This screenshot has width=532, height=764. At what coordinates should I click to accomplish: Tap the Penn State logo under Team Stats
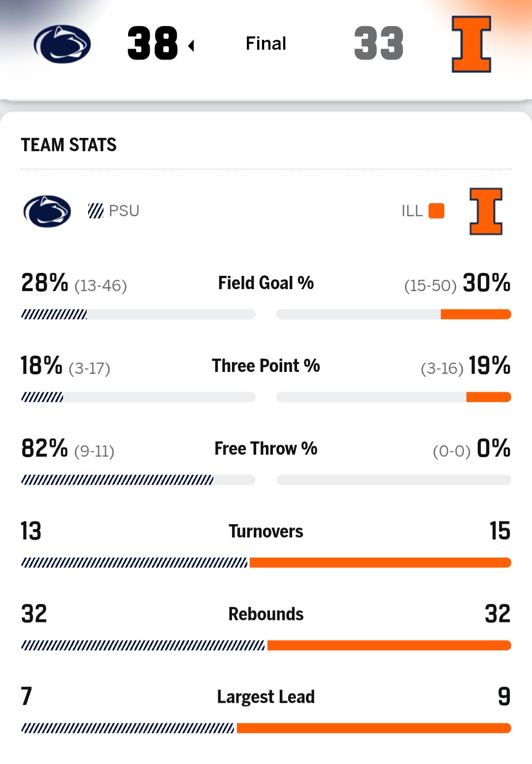coord(47,211)
